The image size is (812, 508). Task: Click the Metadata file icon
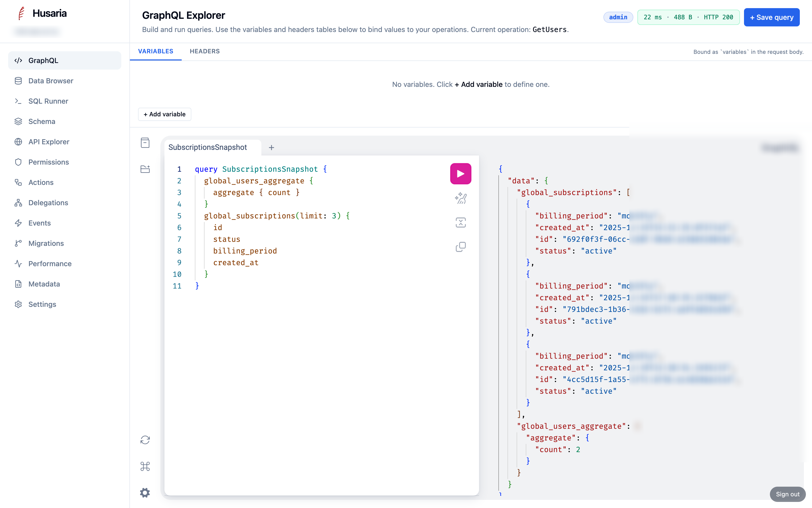tap(18, 284)
